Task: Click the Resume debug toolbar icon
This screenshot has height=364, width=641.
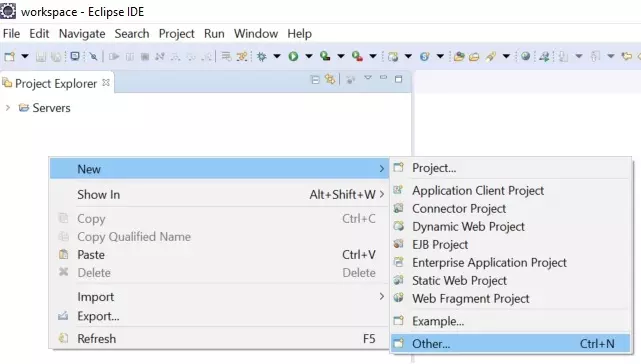Action: tap(114, 56)
